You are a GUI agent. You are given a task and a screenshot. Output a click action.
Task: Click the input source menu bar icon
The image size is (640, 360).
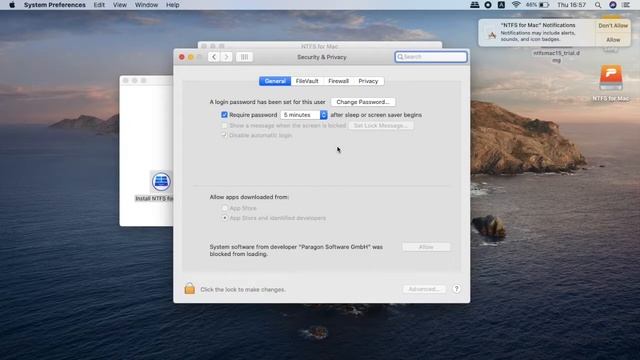[501, 5]
